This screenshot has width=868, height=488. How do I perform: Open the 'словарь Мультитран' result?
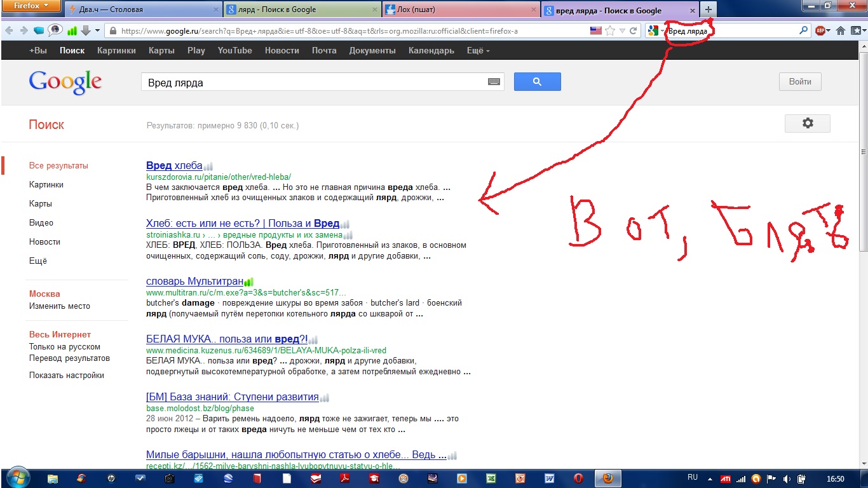tap(194, 281)
